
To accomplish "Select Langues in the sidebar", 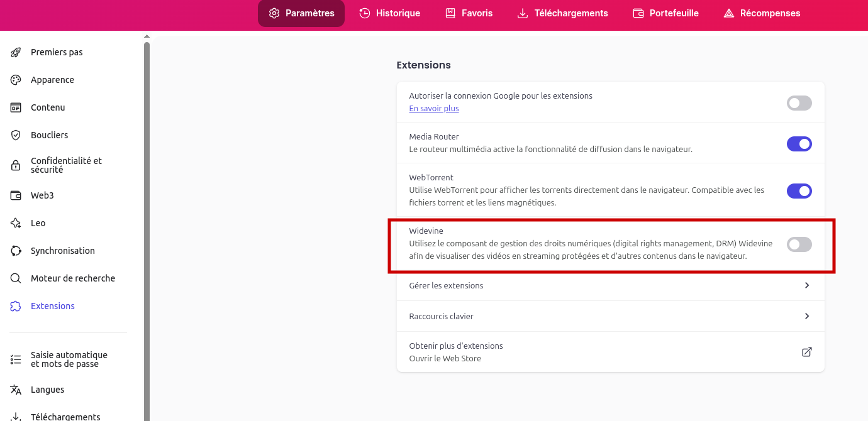I will click(x=47, y=390).
